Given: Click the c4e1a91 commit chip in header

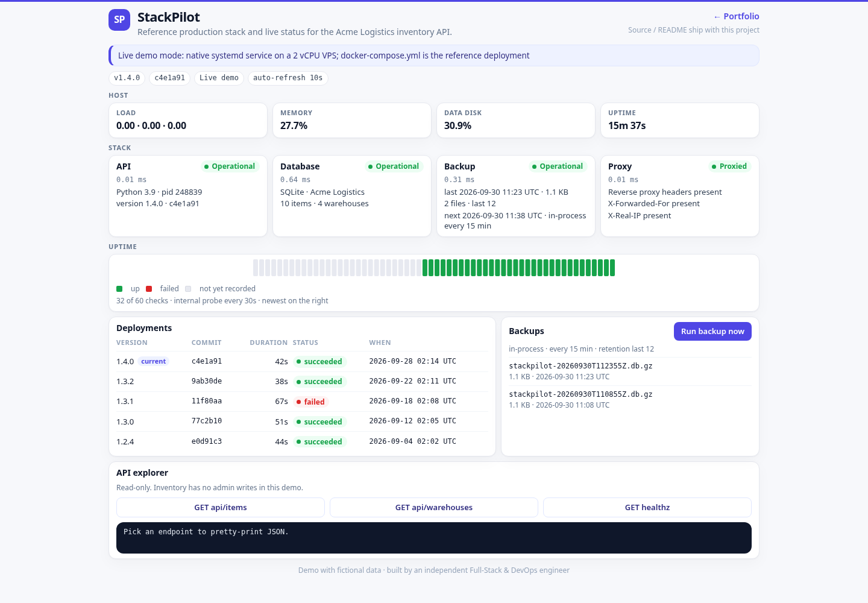Looking at the screenshot, I should click(170, 78).
